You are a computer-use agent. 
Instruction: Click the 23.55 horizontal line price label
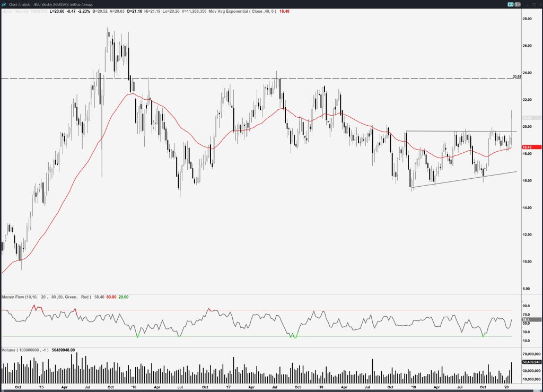pos(517,77)
